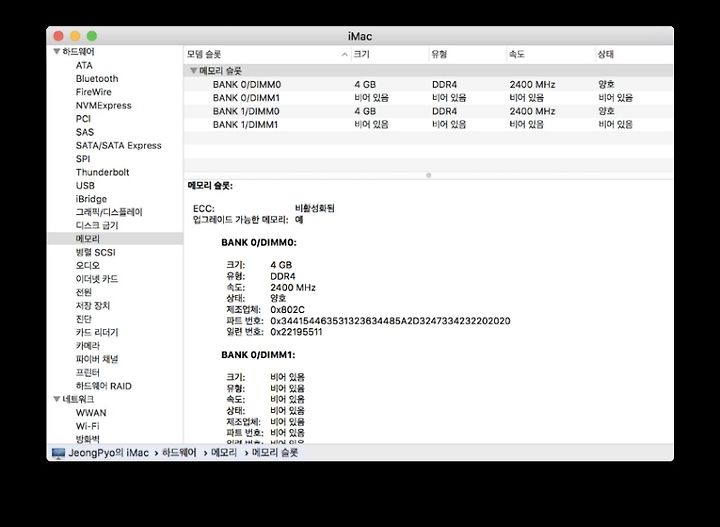Click JeongPyo의 iMac in path bar
Viewport: 720px width, 527px height.
[108, 453]
